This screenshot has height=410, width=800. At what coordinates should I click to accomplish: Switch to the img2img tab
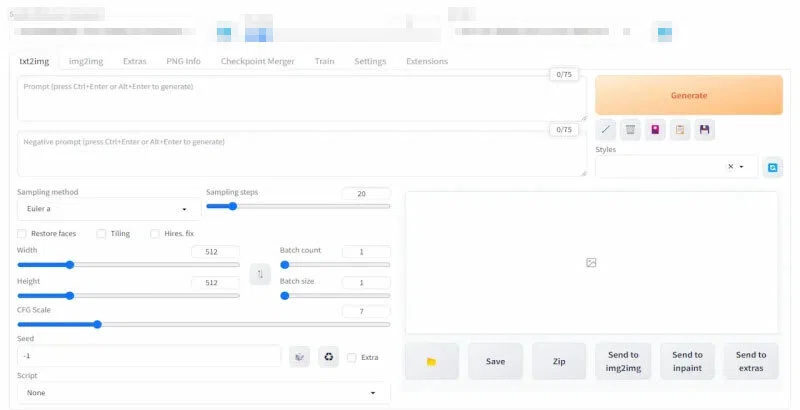coord(86,61)
